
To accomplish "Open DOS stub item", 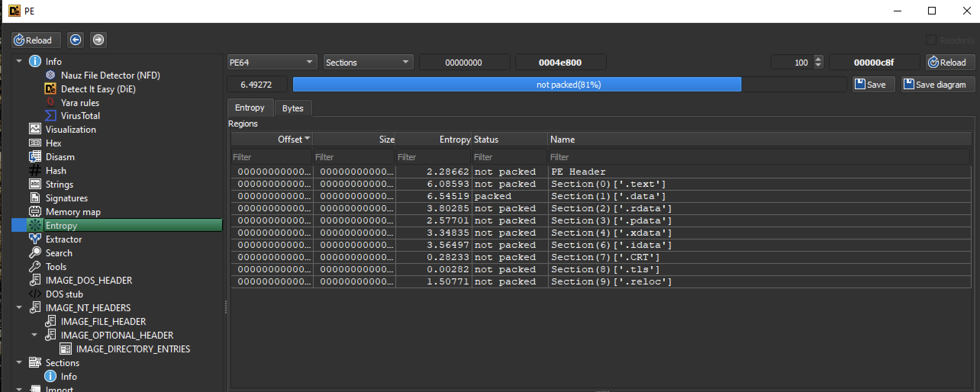I will click(64, 294).
